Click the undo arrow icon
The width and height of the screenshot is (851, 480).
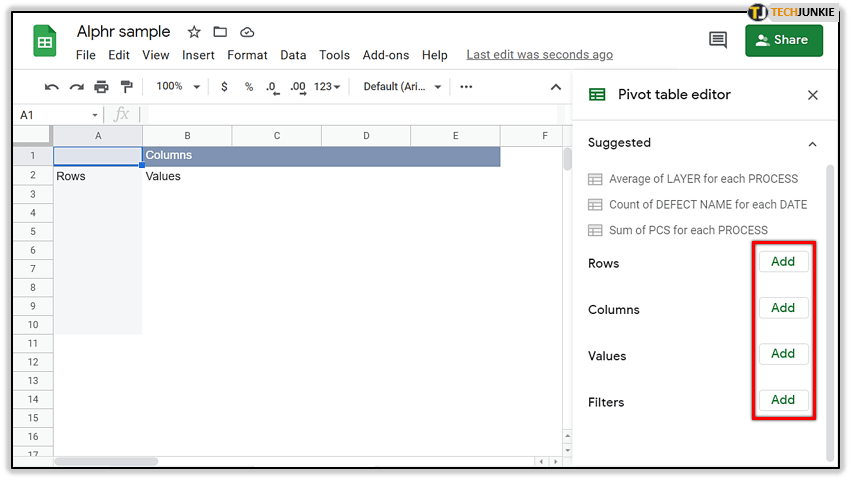pos(52,87)
